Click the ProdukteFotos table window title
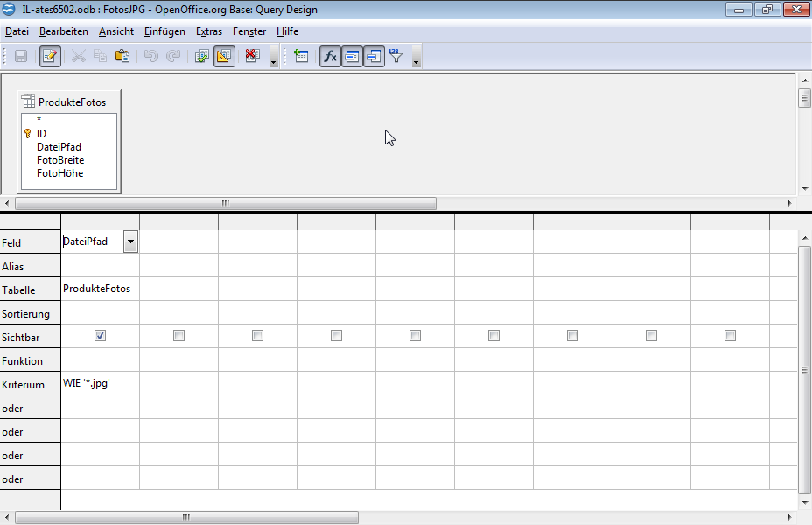The width and height of the screenshot is (812, 525). 72,102
